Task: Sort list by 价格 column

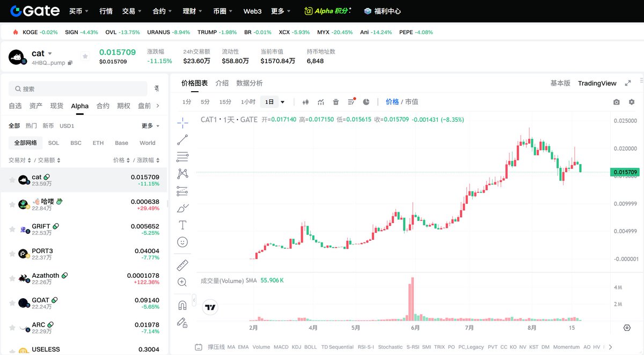Action: [x=121, y=160]
